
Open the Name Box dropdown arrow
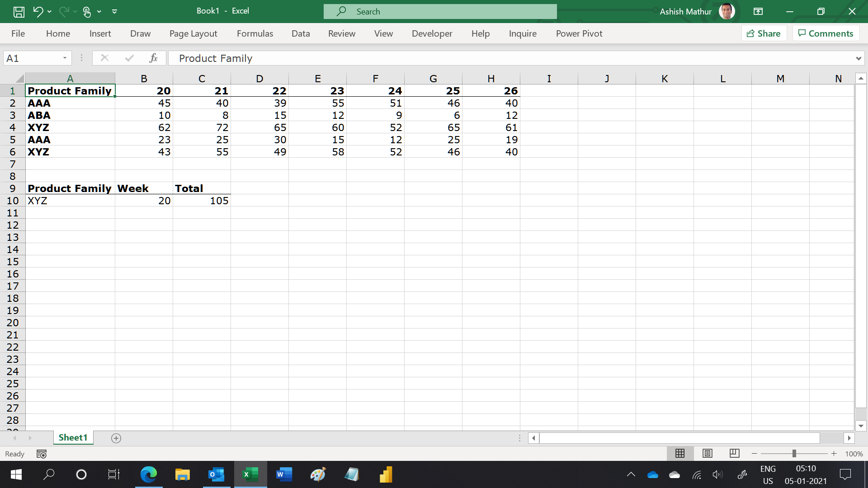65,58
